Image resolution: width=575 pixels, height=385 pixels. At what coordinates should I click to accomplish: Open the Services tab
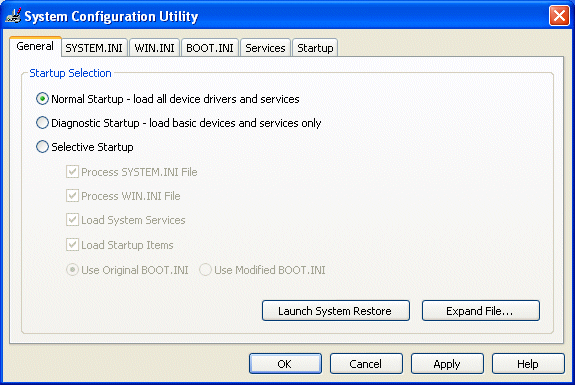point(265,48)
